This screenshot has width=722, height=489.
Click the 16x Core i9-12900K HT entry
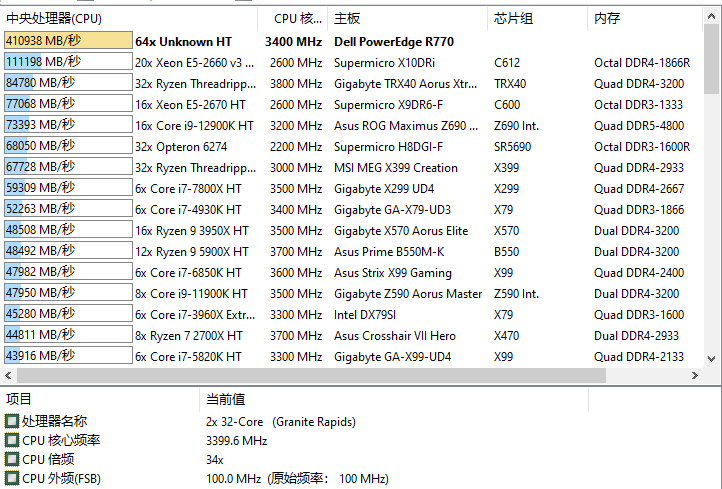(x=194, y=126)
